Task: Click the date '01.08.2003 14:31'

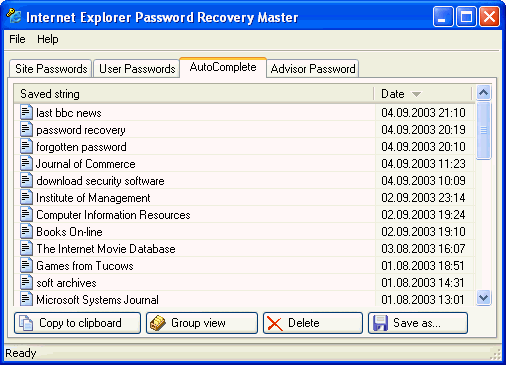Action: (x=423, y=283)
